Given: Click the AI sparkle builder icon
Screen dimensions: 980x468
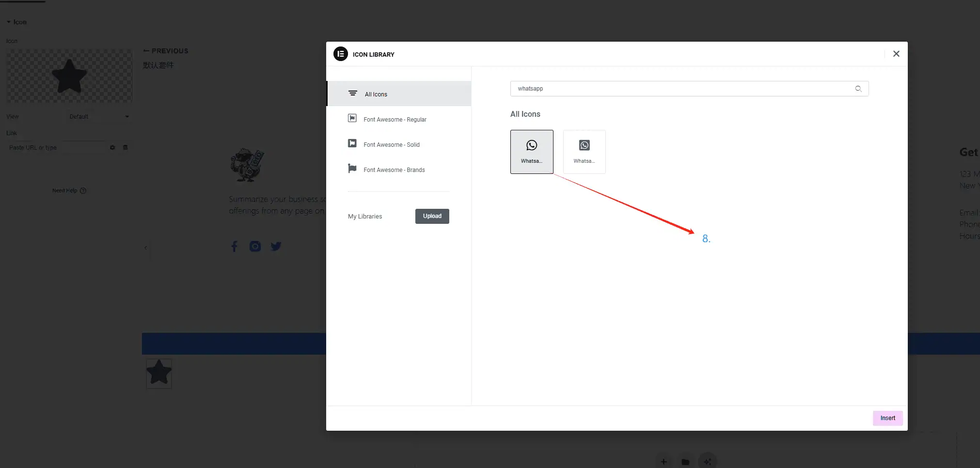Looking at the screenshot, I should pyautogui.click(x=708, y=462).
